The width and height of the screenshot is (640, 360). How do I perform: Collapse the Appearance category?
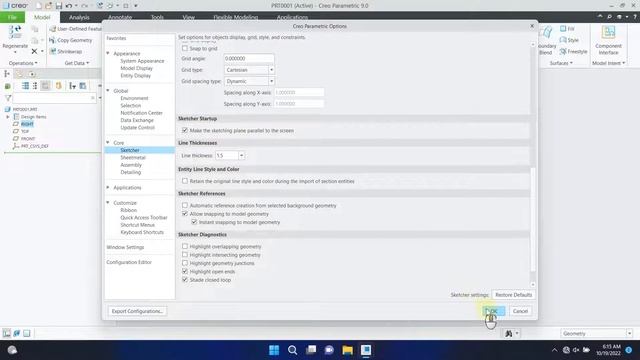108,53
